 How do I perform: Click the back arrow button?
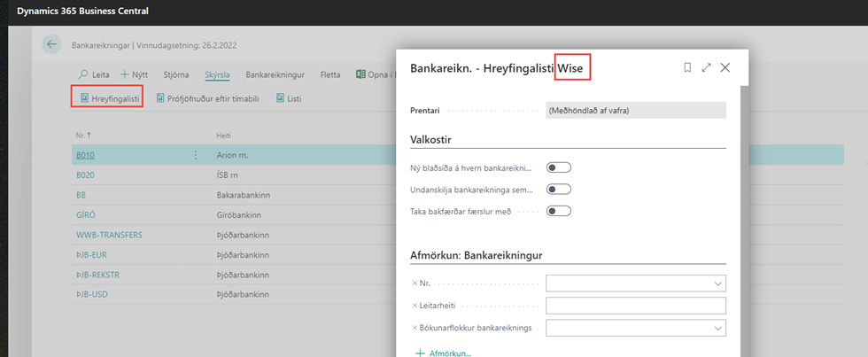52,45
